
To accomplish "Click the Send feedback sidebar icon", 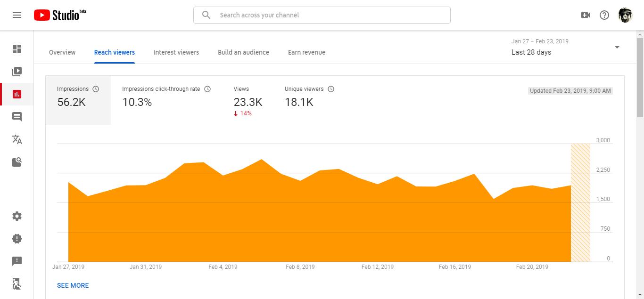I will [17, 261].
